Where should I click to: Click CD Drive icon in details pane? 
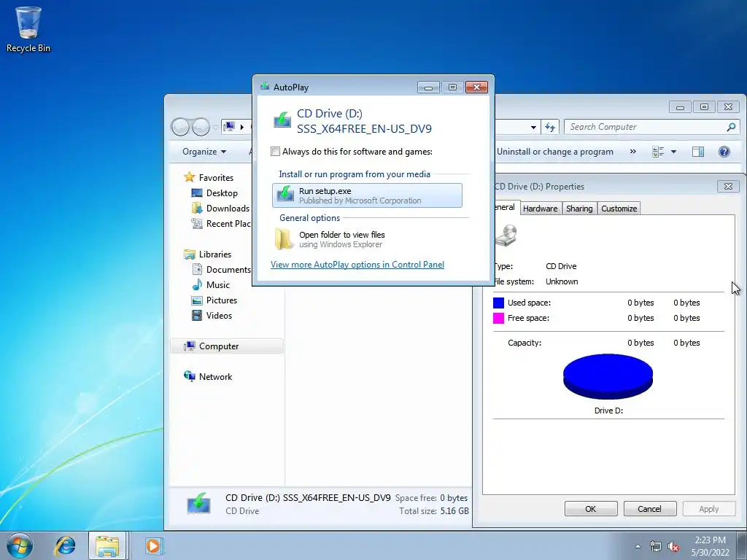click(198, 504)
